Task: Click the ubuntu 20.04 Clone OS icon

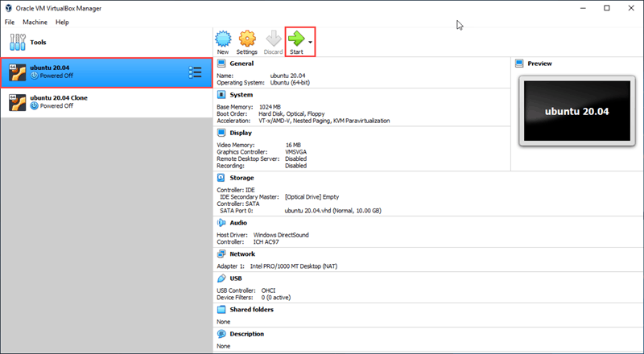Action: coord(17,103)
